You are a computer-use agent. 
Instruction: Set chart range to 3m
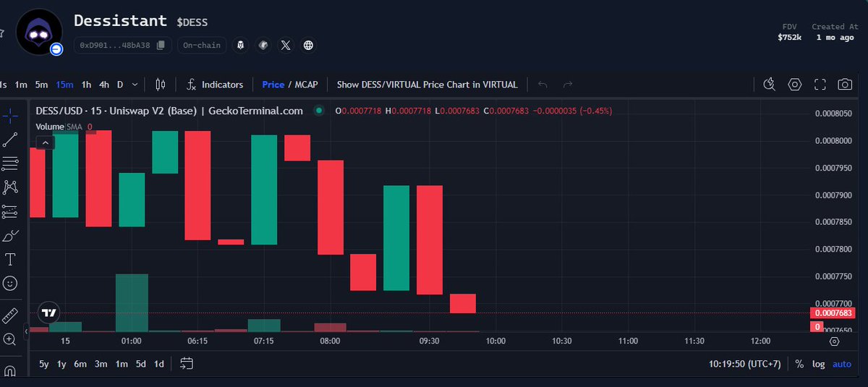point(101,364)
